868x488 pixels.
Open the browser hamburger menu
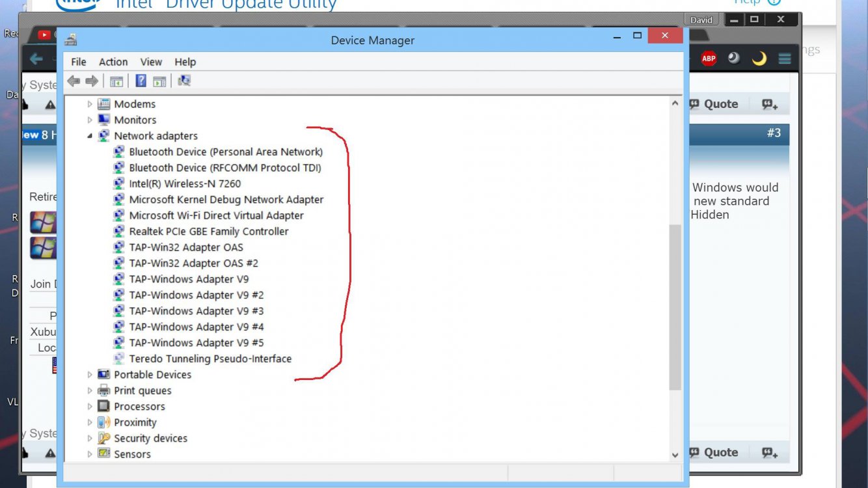[784, 57]
